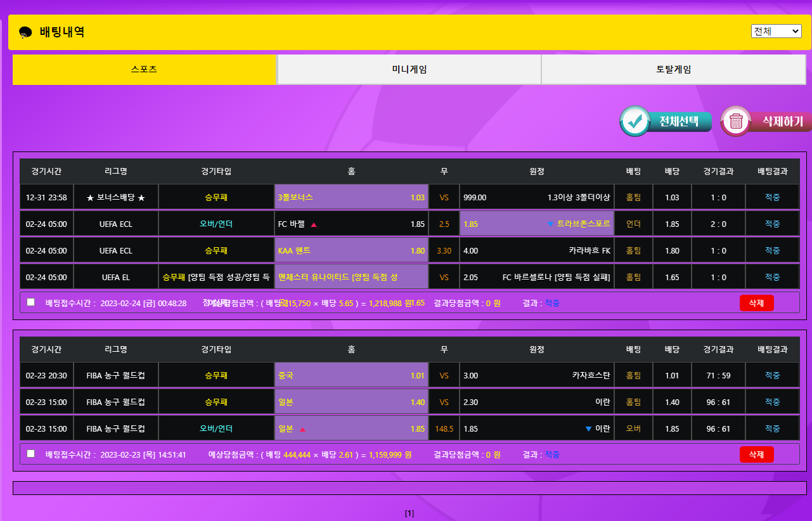Click red up arrow next to FC 바젤
The image size is (812, 521).
[314, 224]
